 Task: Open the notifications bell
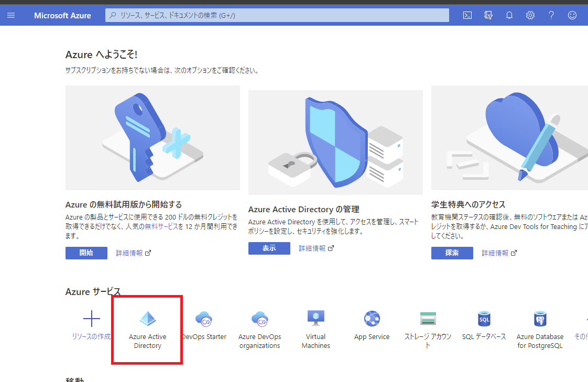click(x=509, y=15)
